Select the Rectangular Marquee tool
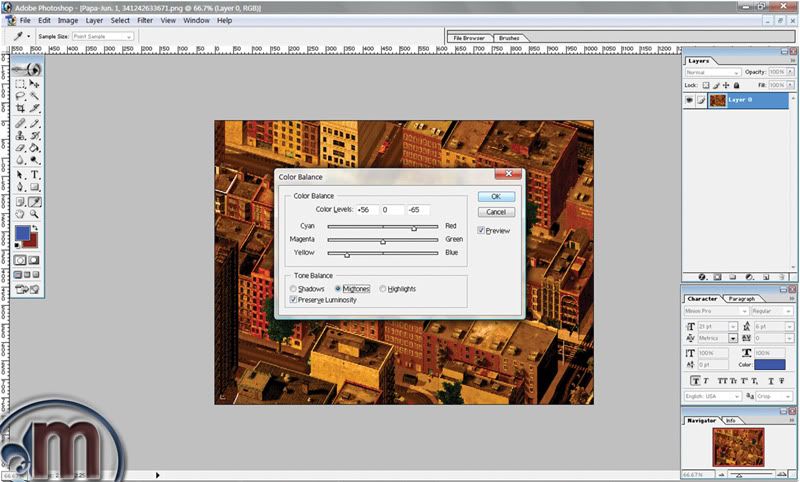Screen dimensions: 800x482 [x=20, y=84]
